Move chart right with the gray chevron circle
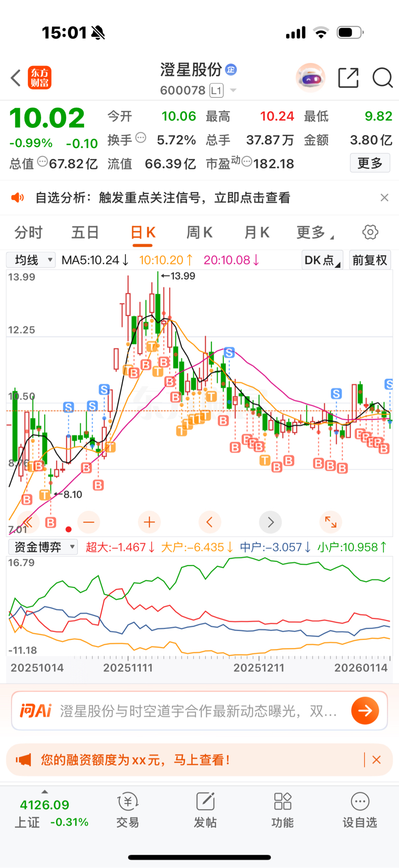Viewport: 399px width, 868px height. [x=270, y=522]
